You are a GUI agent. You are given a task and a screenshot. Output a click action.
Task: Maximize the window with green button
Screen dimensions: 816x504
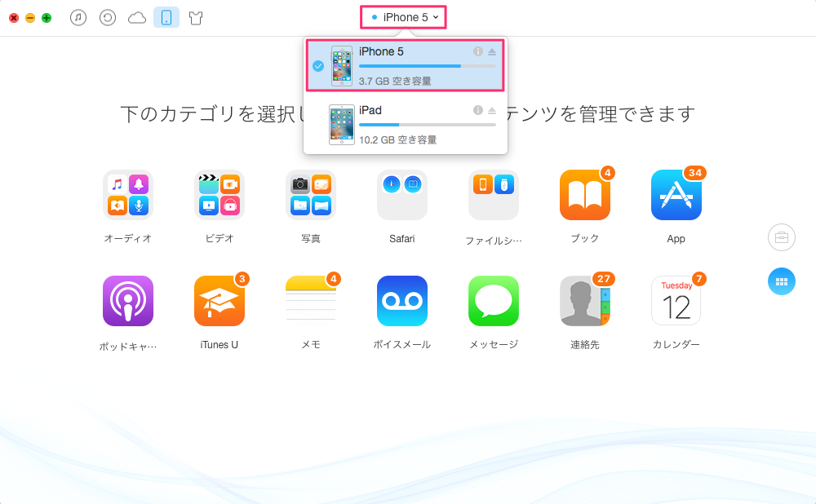(47, 18)
